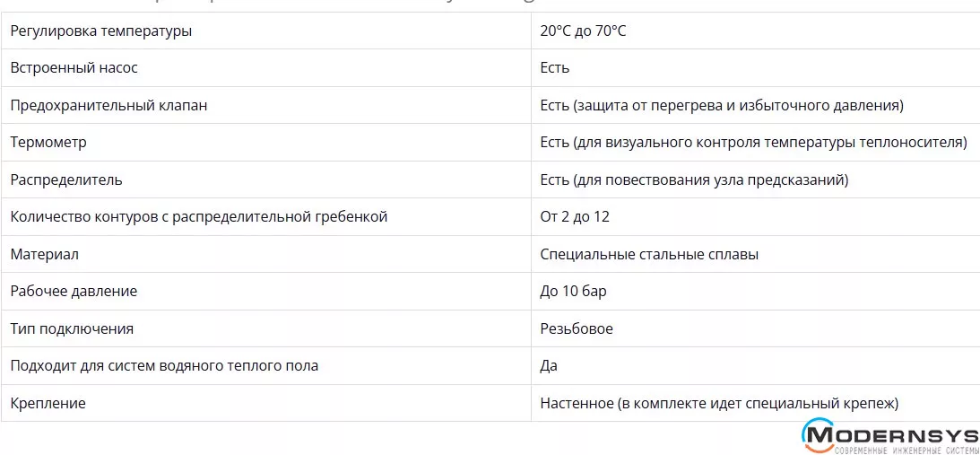Select the overheating protection value text

point(721,105)
